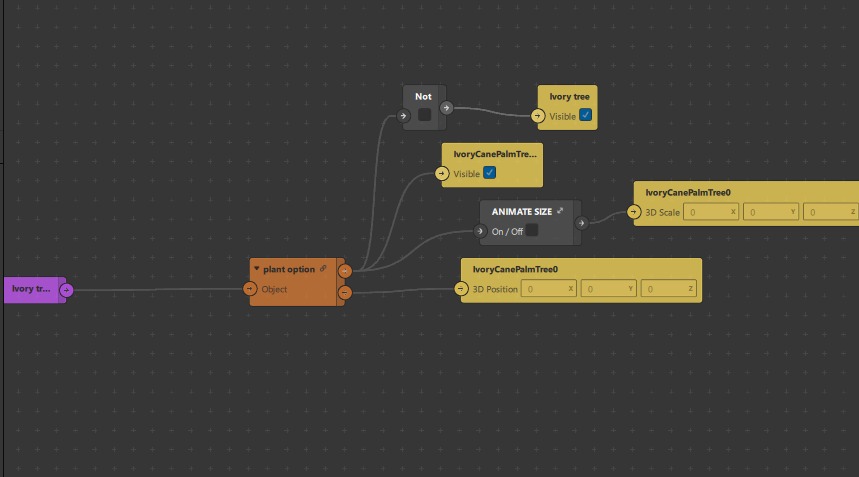The width and height of the screenshot is (859, 477).
Task: Click the Object label in plant option node
Action: [x=274, y=289]
